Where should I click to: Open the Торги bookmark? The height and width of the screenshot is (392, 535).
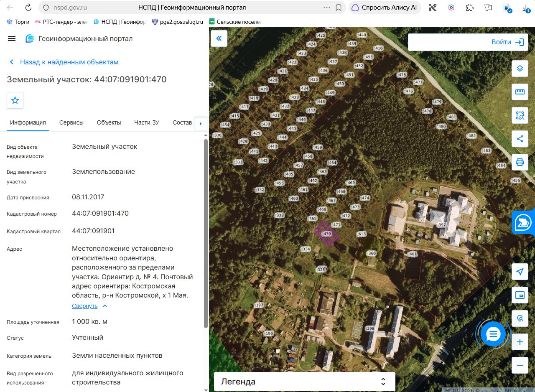(x=18, y=22)
